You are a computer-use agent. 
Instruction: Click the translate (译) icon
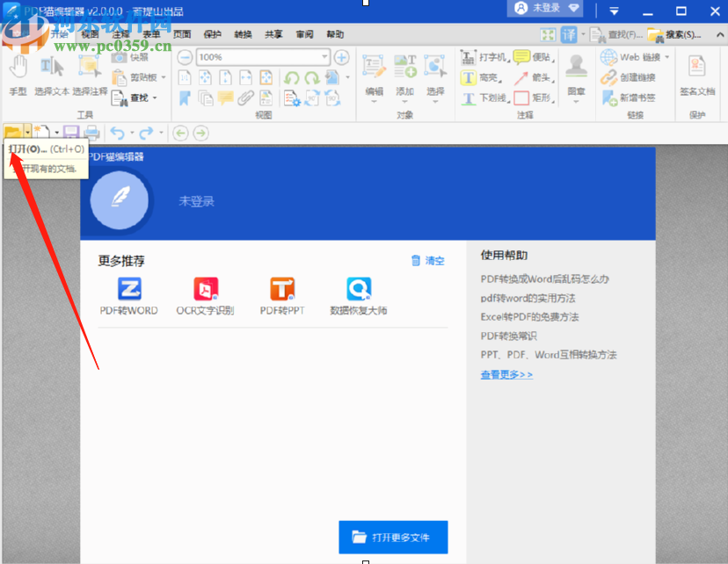(569, 35)
